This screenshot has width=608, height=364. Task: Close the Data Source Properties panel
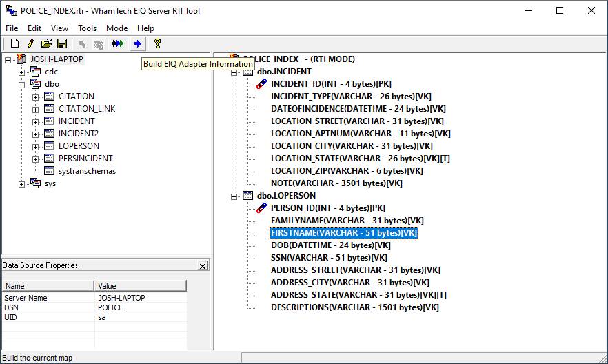click(203, 266)
